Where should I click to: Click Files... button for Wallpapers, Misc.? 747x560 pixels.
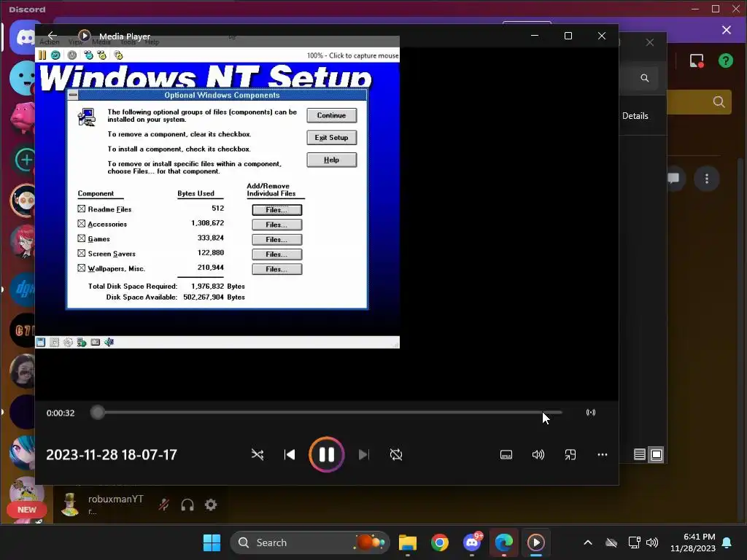(276, 269)
